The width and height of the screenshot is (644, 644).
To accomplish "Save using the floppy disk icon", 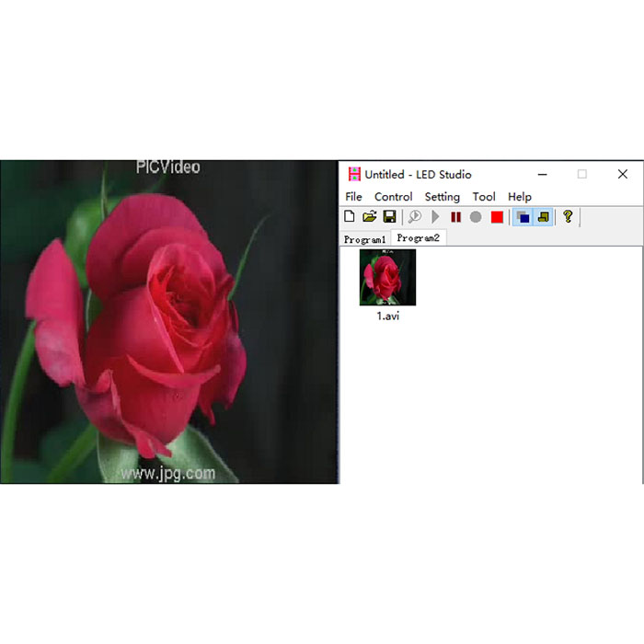I will (x=389, y=216).
